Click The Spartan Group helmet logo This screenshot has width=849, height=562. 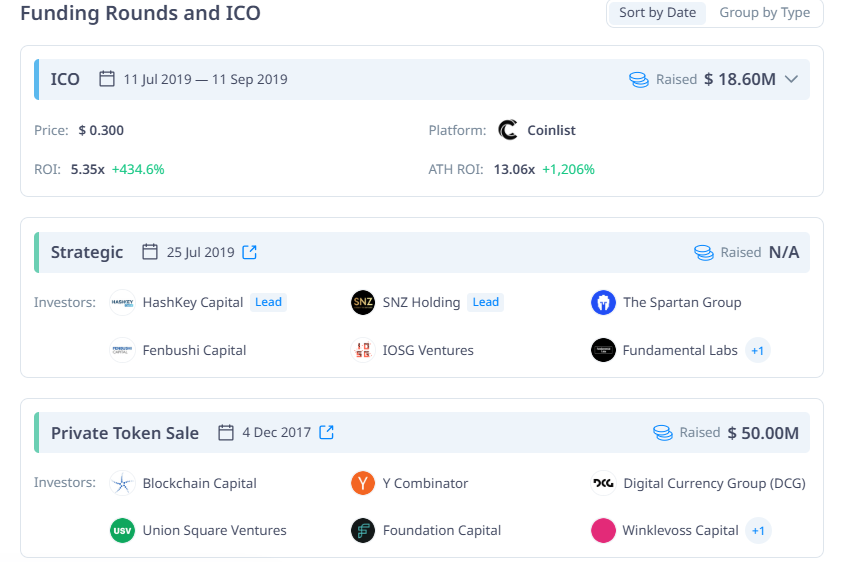coord(603,302)
